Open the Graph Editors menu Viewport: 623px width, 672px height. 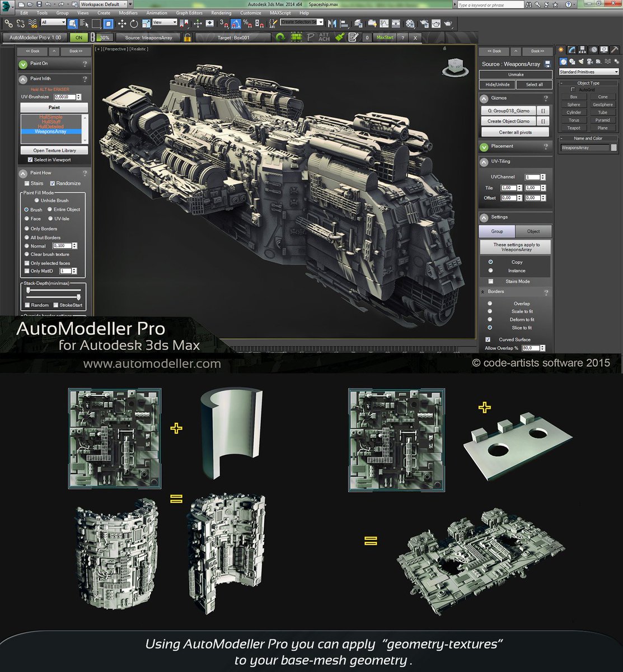tap(189, 13)
